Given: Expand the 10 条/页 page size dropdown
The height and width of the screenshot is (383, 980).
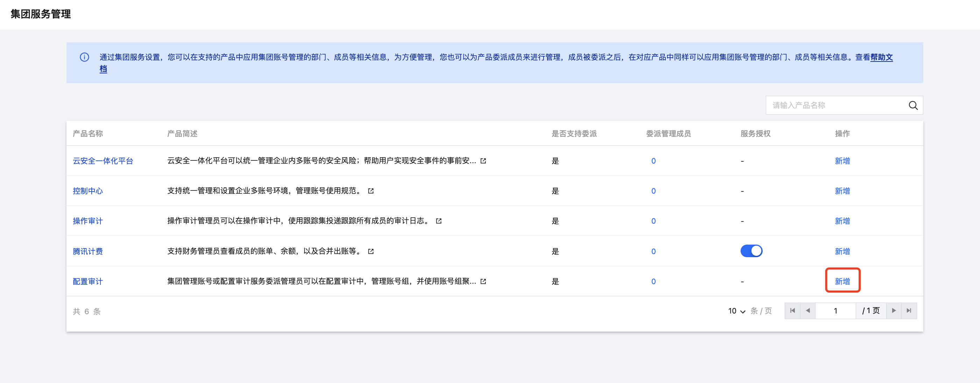Looking at the screenshot, I should 736,311.
